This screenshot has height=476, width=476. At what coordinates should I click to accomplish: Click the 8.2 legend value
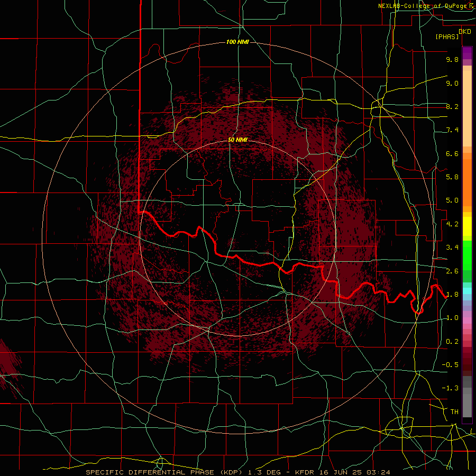pos(452,107)
